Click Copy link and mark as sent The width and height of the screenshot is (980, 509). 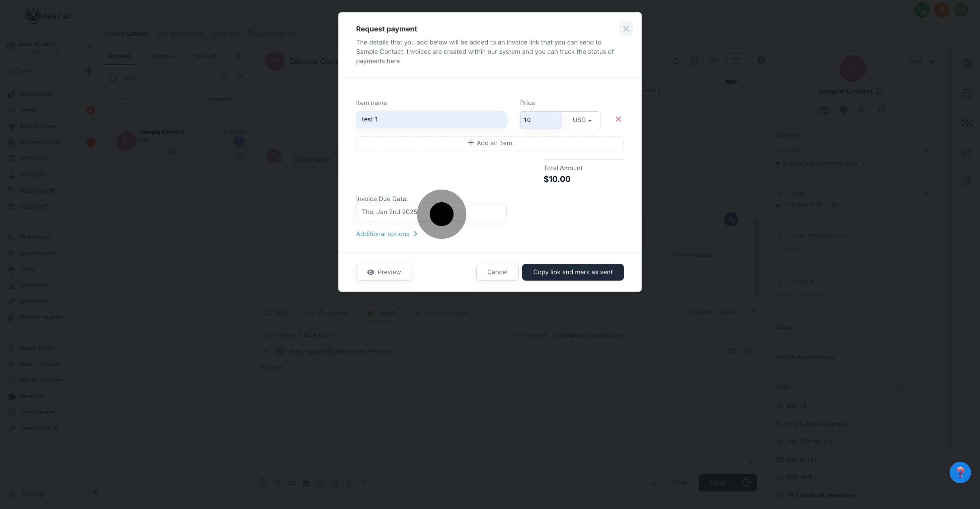click(x=573, y=272)
